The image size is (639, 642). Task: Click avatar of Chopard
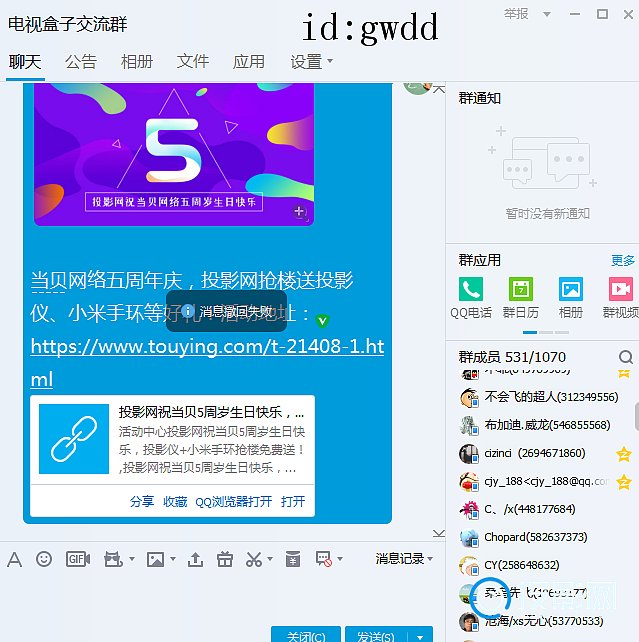pyautogui.click(x=469, y=538)
